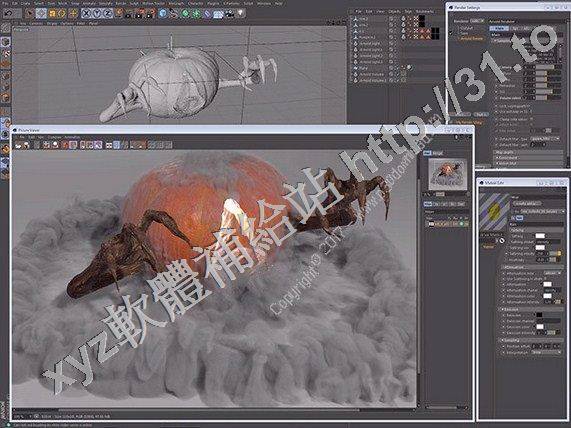This screenshot has height=428, width=571.
Task: Click the first green generator icon
Action: click(x=185, y=14)
